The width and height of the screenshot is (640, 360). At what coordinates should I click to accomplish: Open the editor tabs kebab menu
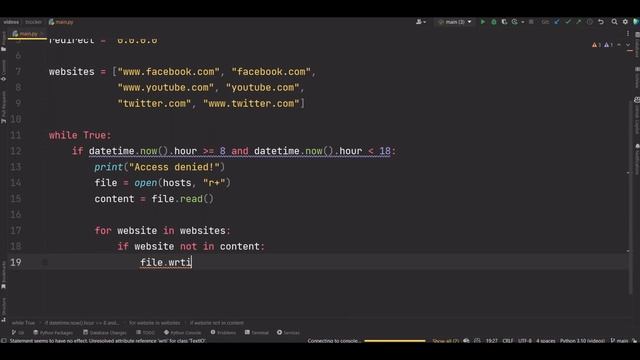628,34
